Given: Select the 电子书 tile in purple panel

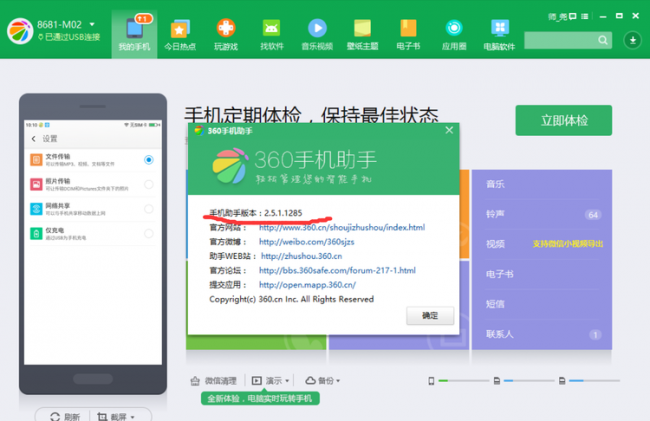Looking at the screenshot, I should point(542,274).
